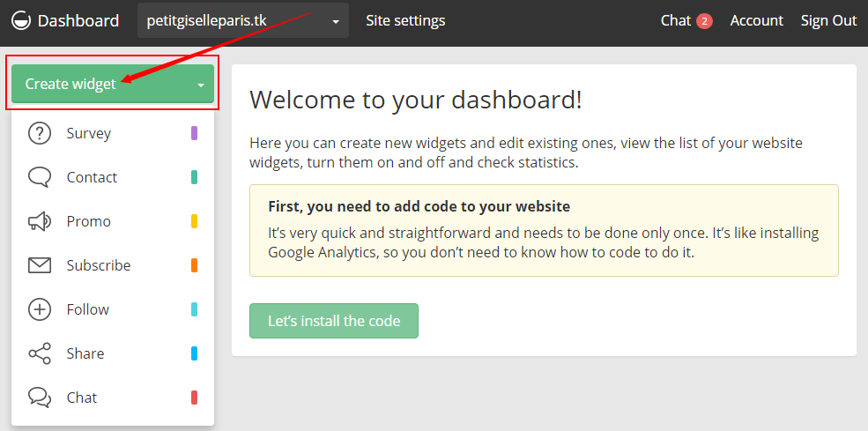Click the Sign Out link
Screen dimensions: 868x431
(828, 20)
